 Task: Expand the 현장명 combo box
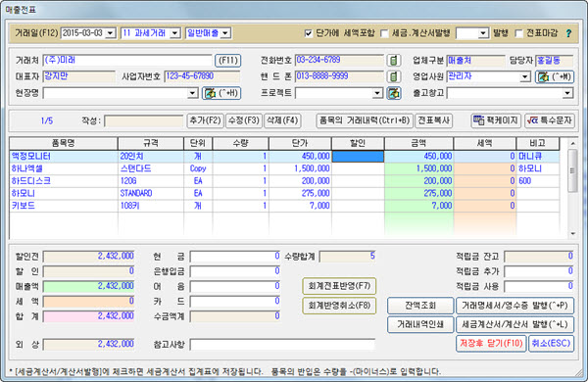point(193,93)
